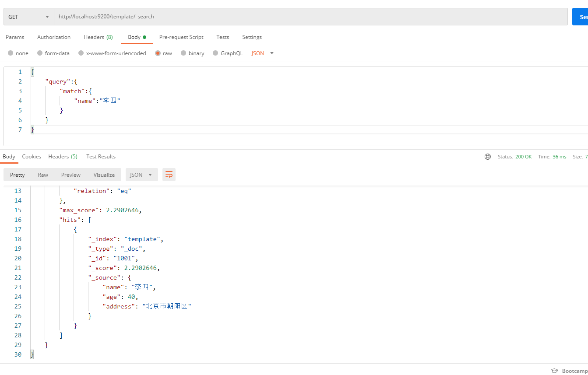Open the GET method dropdown
The height and width of the screenshot is (375, 588).
click(x=29, y=17)
